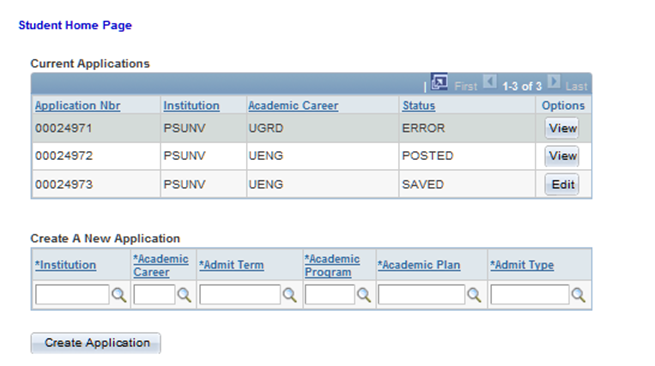Image resolution: width=655 pixels, height=366 pixels.
Task: Open the Student Home Page heading link
Action: tap(75, 25)
